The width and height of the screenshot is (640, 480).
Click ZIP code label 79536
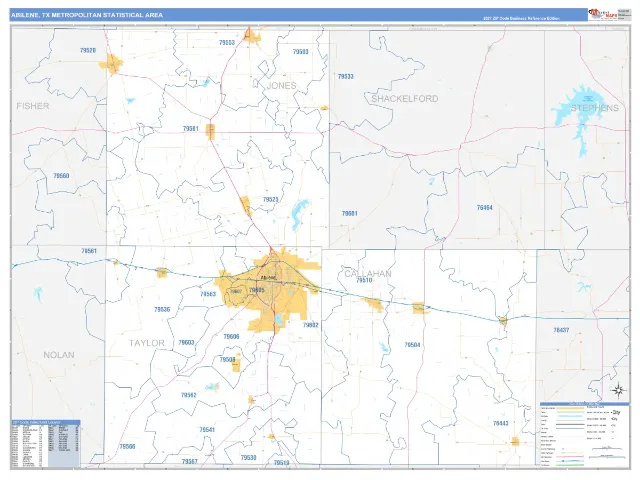(162, 309)
